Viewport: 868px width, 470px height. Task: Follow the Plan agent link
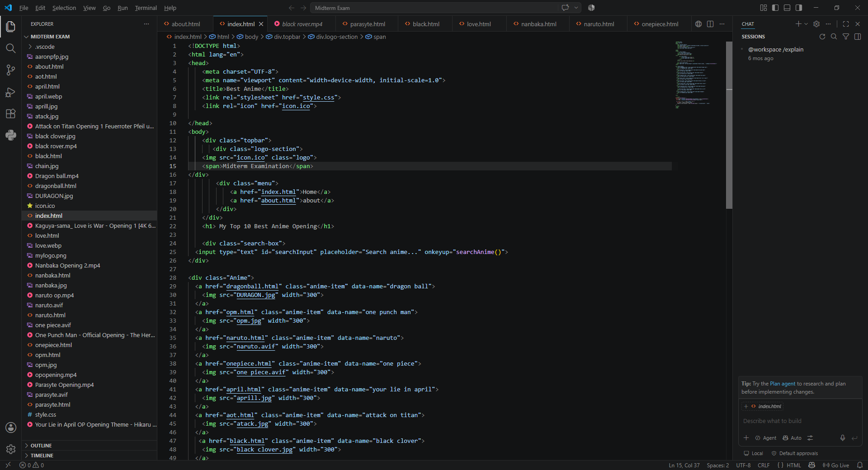point(783,384)
